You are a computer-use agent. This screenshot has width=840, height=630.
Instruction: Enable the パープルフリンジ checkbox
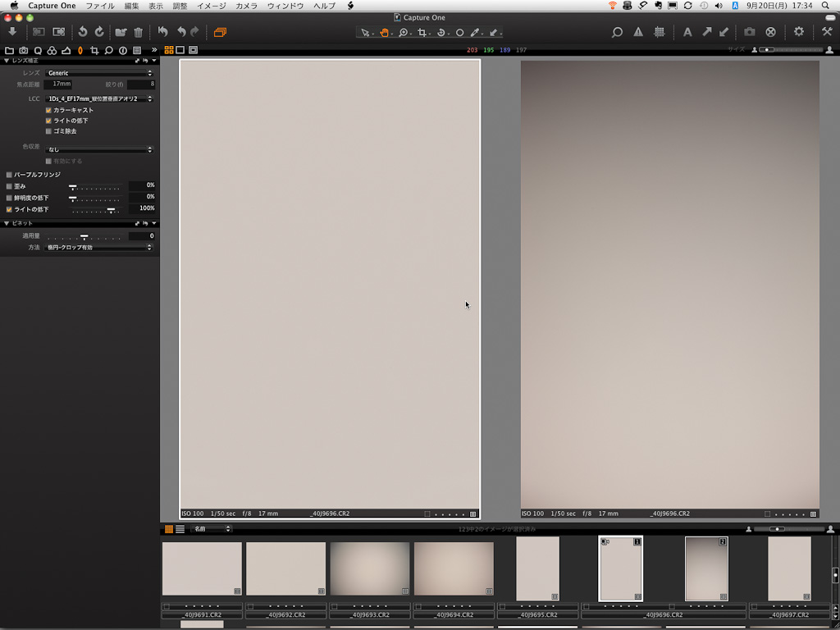click(9, 175)
